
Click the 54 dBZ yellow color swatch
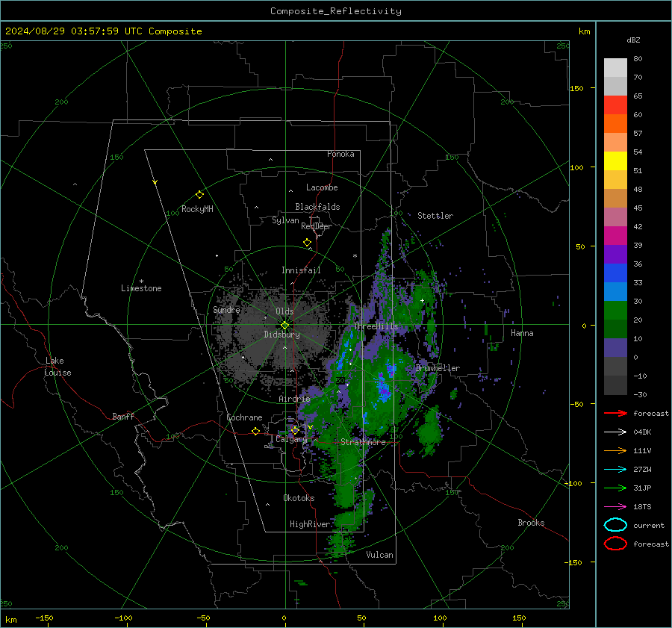pyautogui.click(x=615, y=161)
